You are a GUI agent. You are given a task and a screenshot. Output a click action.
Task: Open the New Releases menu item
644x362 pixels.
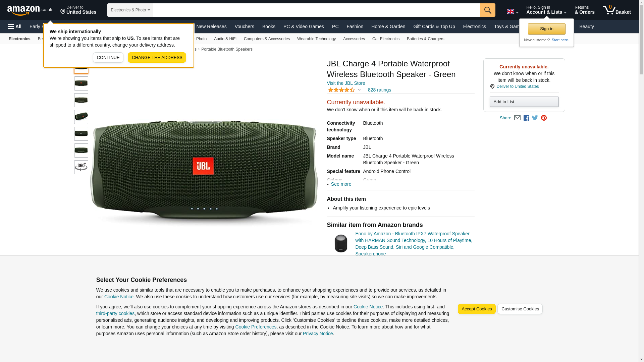pyautogui.click(x=211, y=26)
